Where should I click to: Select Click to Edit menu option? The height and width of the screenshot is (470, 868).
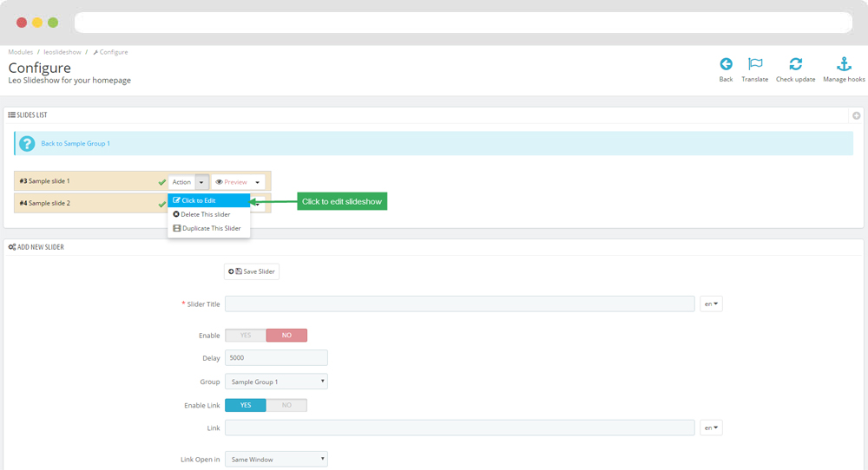point(208,200)
